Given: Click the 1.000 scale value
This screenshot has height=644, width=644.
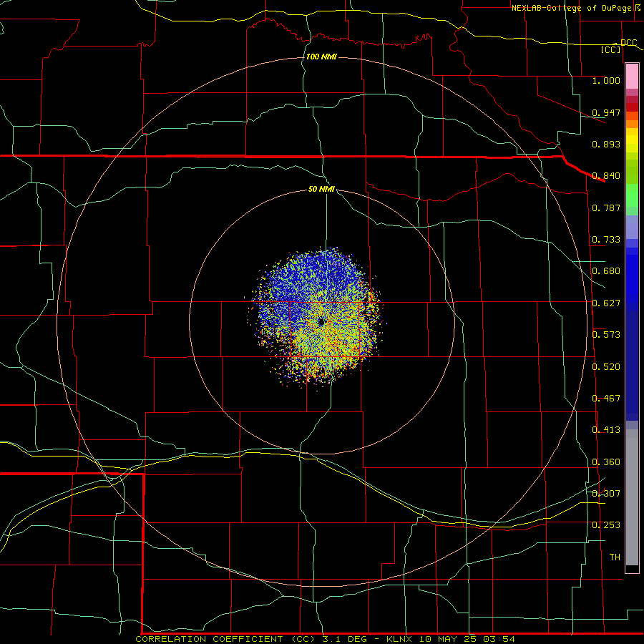Looking at the screenshot, I should point(606,81).
